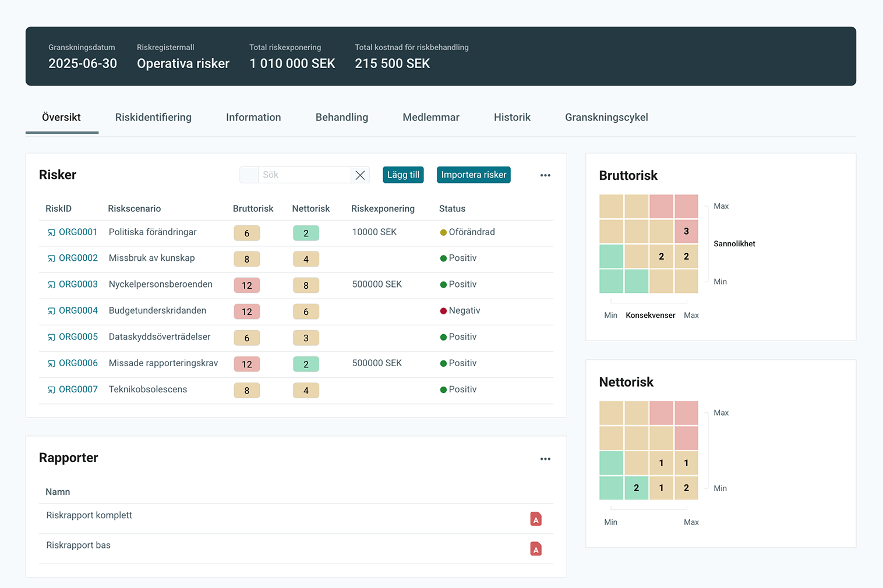Go to the Granskningscykel tab
883x588 pixels.
pyautogui.click(x=606, y=118)
